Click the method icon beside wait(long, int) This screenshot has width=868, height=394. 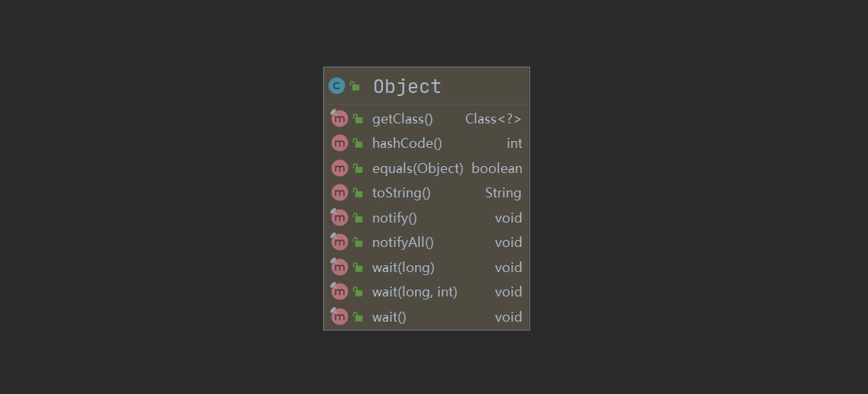click(339, 292)
